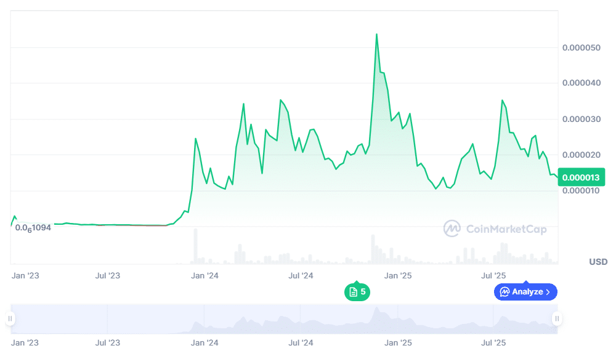Click the red flat segment of price line

click(x=149, y=225)
